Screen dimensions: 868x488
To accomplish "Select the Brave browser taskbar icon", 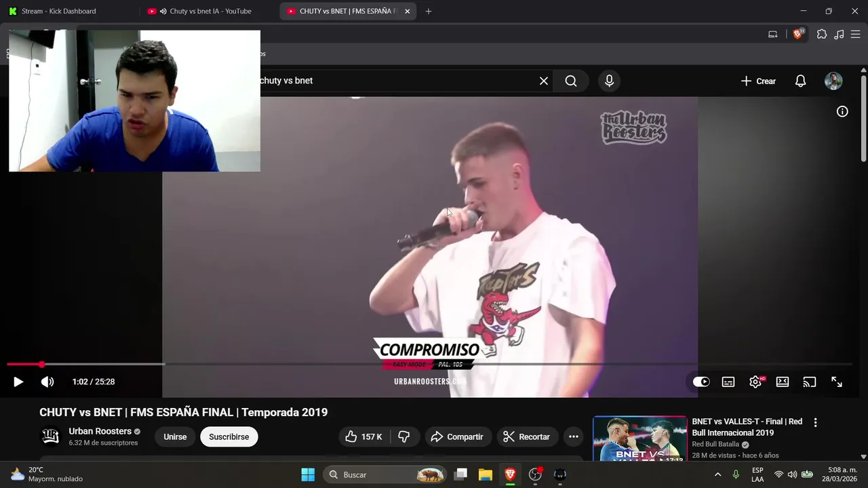I will pyautogui.click(x=510, y=474).
